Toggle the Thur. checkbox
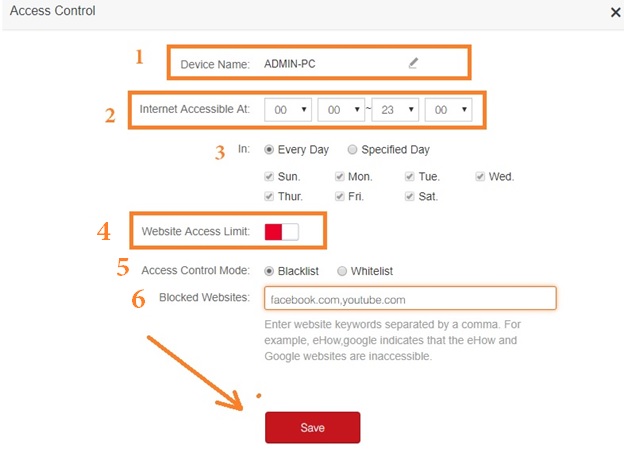624x453 pixels. point(269,196)
